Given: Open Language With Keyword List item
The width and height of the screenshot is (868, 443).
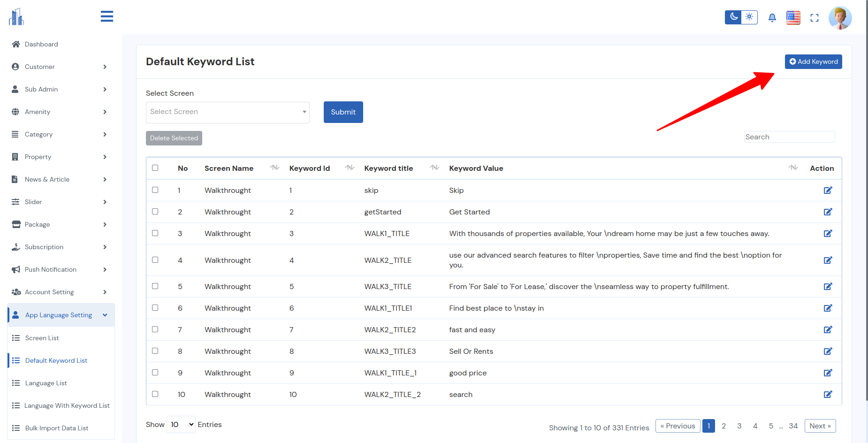Looking at the screenshot, I should [61, 405].
